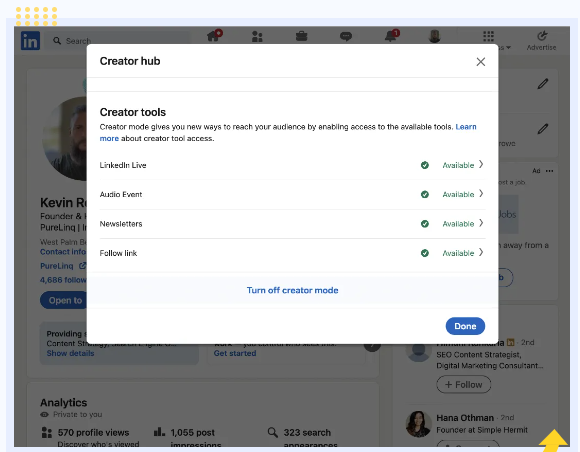Click the LinkedIn Live green check icon
The width and height of the screenshot is (580, 452).
pyautogui.click(x=425, y=165)
